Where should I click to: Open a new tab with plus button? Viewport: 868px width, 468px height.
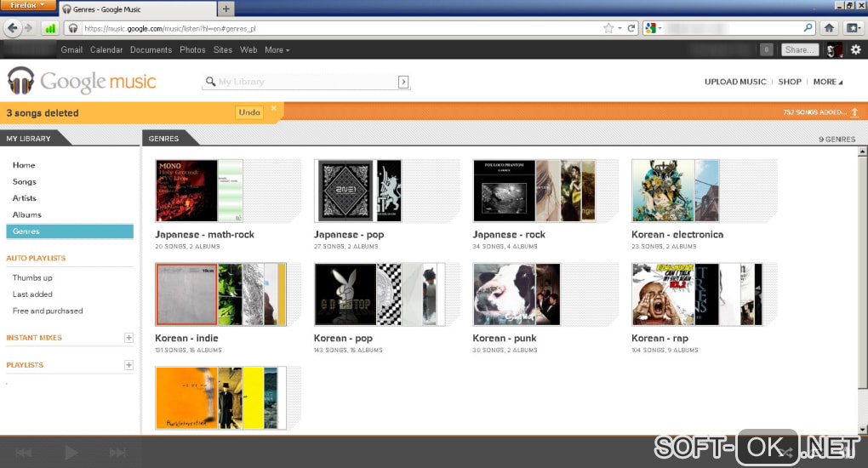coord(226,9)
